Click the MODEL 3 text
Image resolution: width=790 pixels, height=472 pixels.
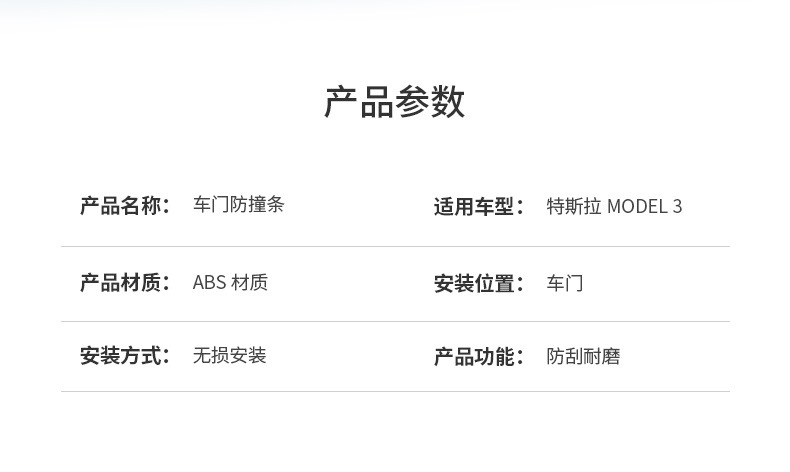tap(644, 207)
